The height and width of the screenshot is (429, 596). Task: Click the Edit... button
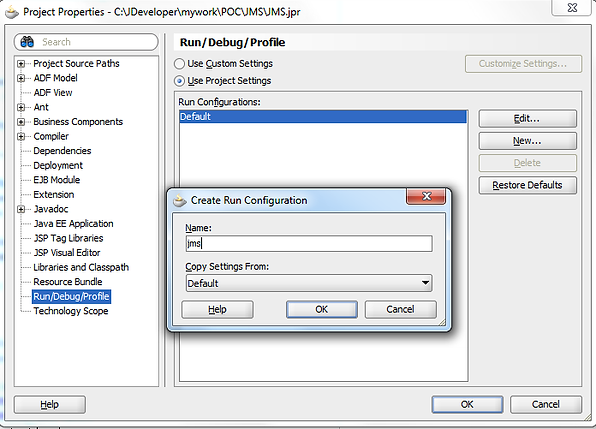tap(527, 119)
